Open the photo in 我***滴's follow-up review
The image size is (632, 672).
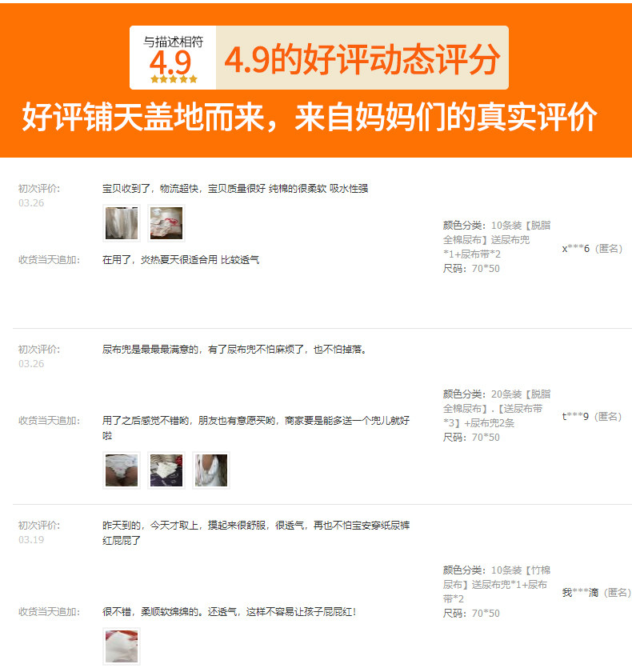point(122,646)
